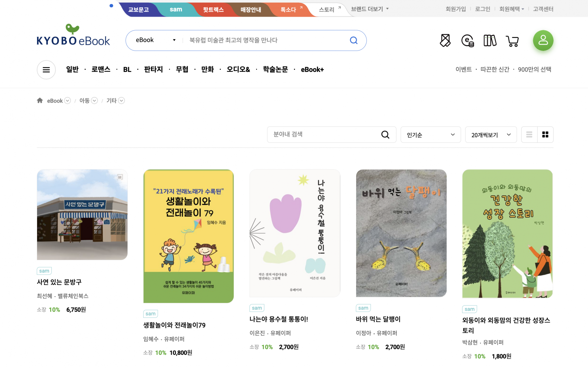Expand the 아동 breadcrumb chevron
This screenshot has height=368, width=588.
(95, 100)
